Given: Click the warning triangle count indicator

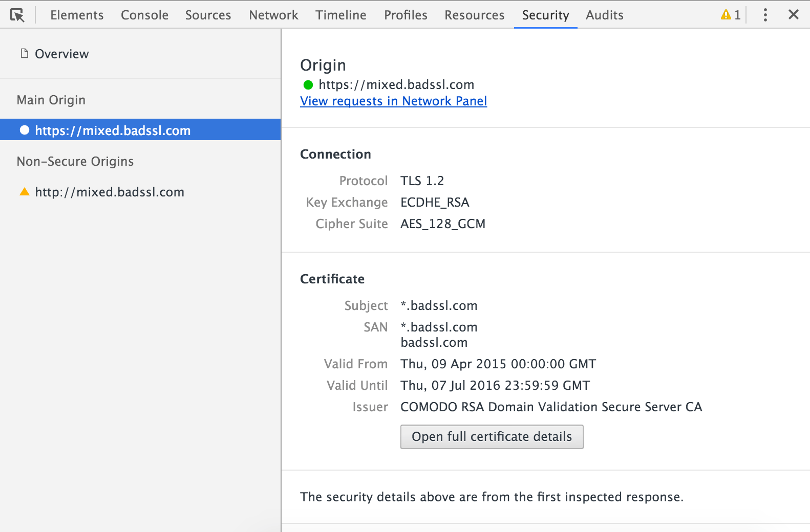Looking at the screenshot, I should [731, 15].
